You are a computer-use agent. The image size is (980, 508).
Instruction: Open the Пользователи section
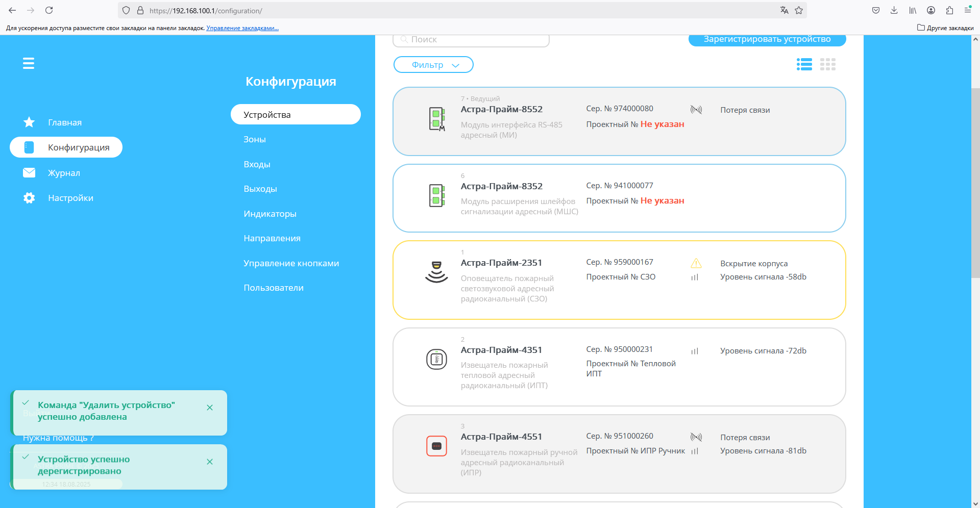click(274, 288)
